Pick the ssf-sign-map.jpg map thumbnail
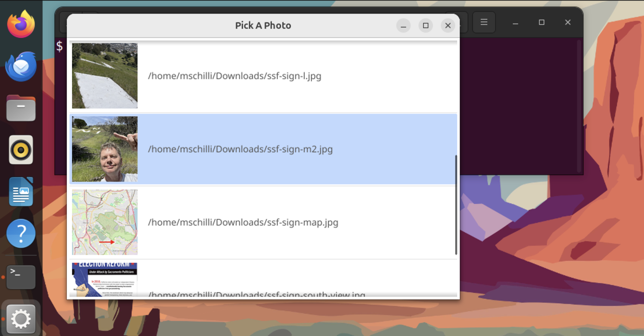Screen dimensions: 644x336 pyautogui.click(x=105, y=222)
